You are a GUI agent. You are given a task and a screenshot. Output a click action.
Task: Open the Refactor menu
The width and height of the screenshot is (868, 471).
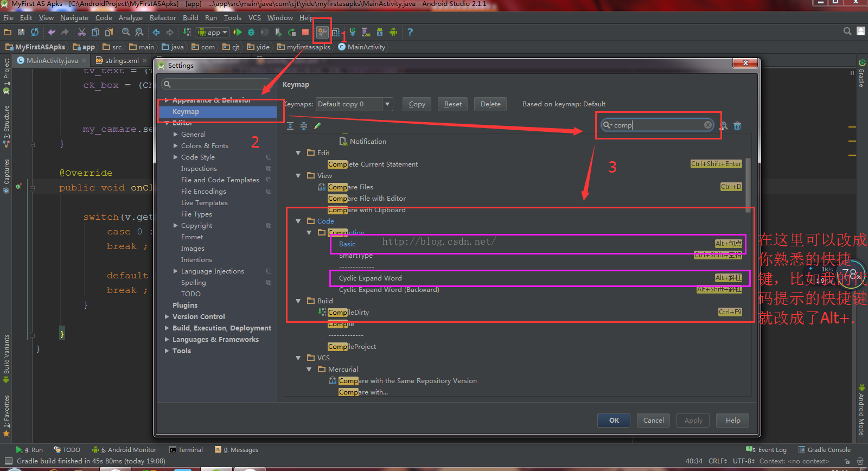[163, 18]
